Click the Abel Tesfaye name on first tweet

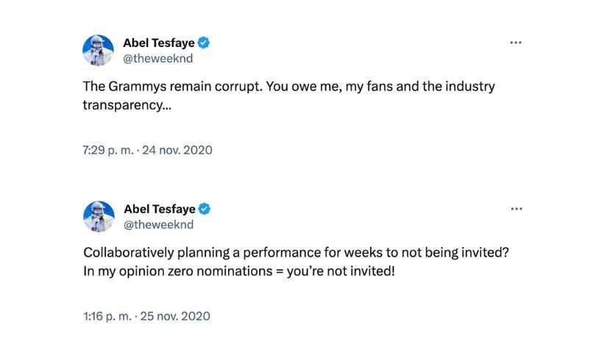click(x=159, y=43)
